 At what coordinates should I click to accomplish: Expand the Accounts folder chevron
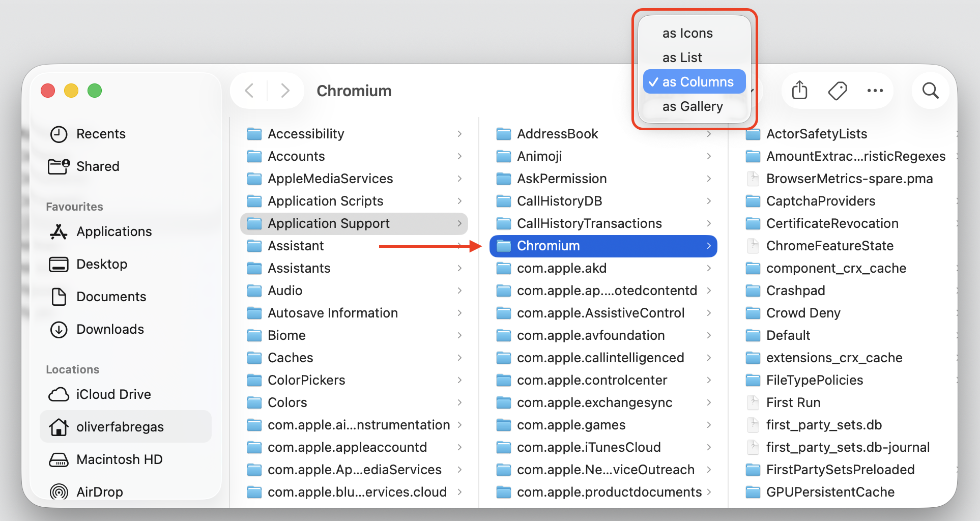[459, 156]
